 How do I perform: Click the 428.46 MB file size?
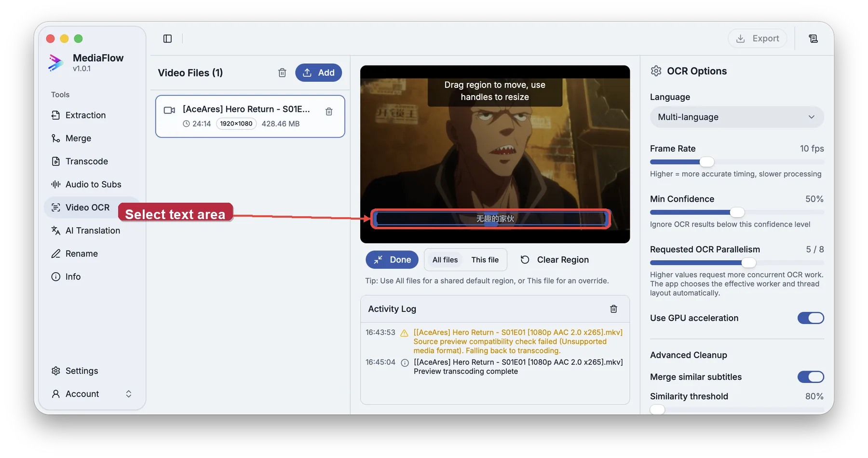[281, 124]
